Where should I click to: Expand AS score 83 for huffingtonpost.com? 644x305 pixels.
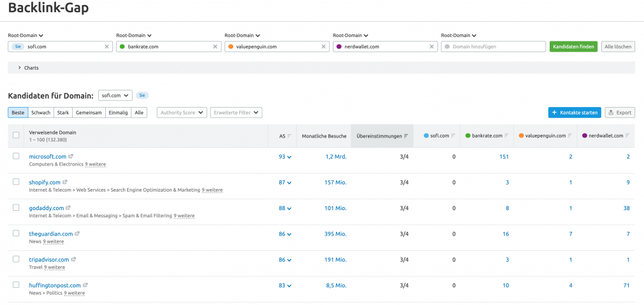285,285
